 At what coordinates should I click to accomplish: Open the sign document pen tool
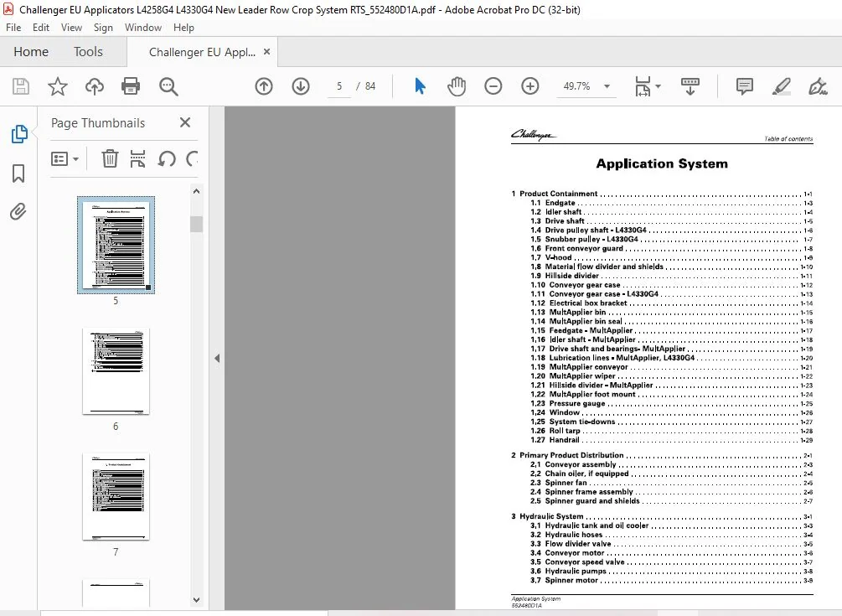coord(818,86)
